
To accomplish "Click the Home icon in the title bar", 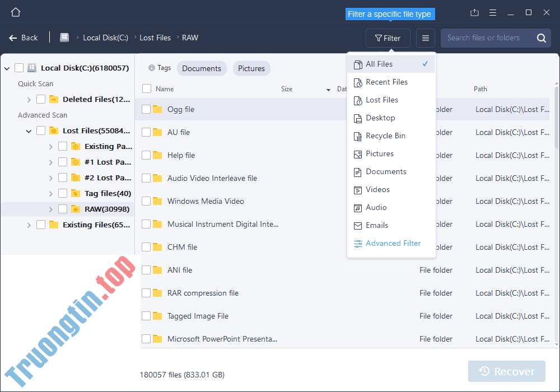I will 15,11.
